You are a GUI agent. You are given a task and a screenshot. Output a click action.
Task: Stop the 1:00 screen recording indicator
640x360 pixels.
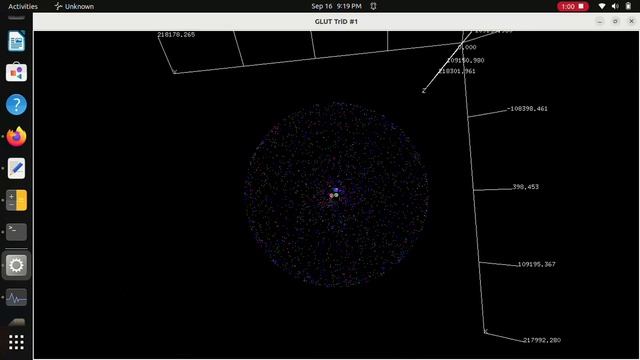(573, 6)
